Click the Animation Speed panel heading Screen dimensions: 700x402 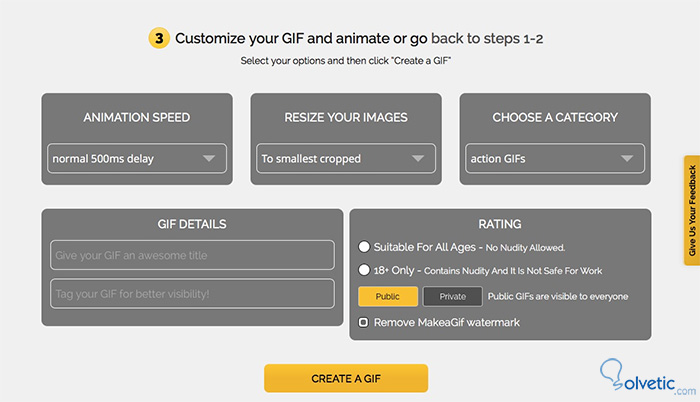coord(137,117)
